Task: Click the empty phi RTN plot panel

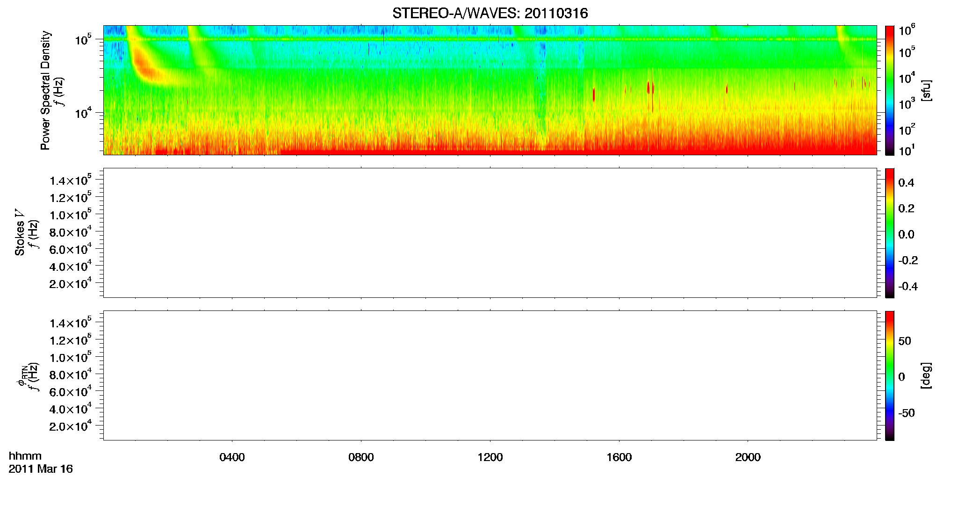Action: 490,375
